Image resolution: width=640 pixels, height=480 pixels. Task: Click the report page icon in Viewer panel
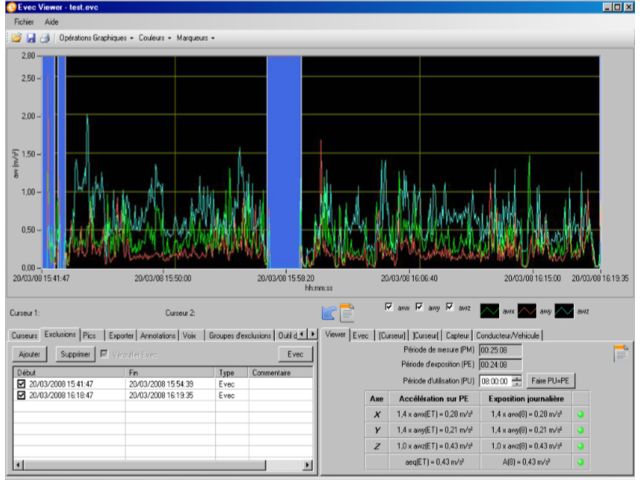(x=620, y=353)
